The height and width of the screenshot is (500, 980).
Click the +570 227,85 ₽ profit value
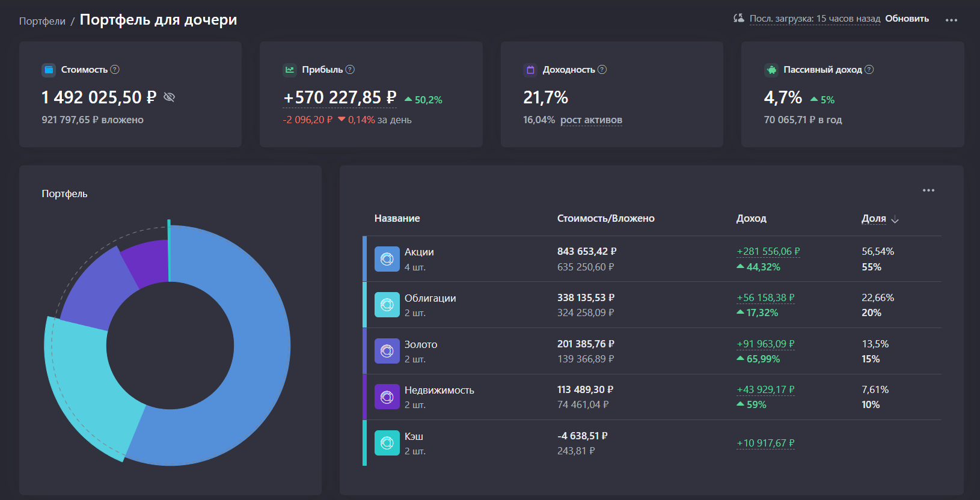point(340,97)
